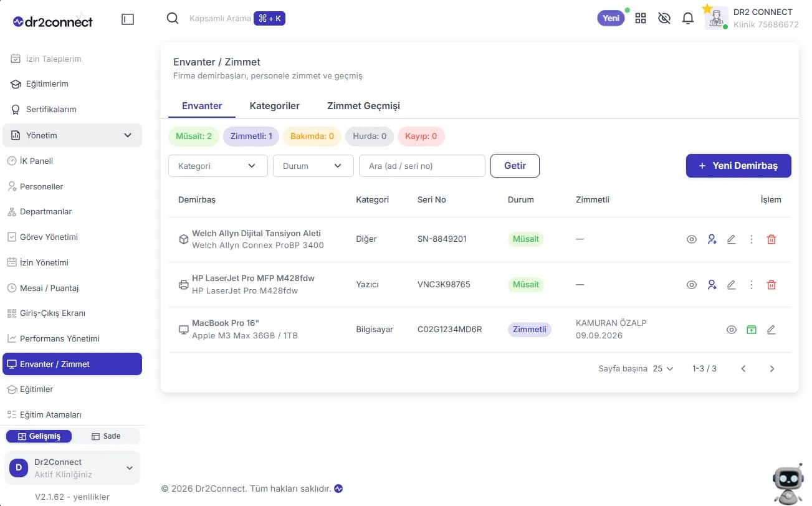The image size is (812, 506).
Task: Filter by Hurda: 0 status chip
Action: pyautogui.click(x=370, y=136)
